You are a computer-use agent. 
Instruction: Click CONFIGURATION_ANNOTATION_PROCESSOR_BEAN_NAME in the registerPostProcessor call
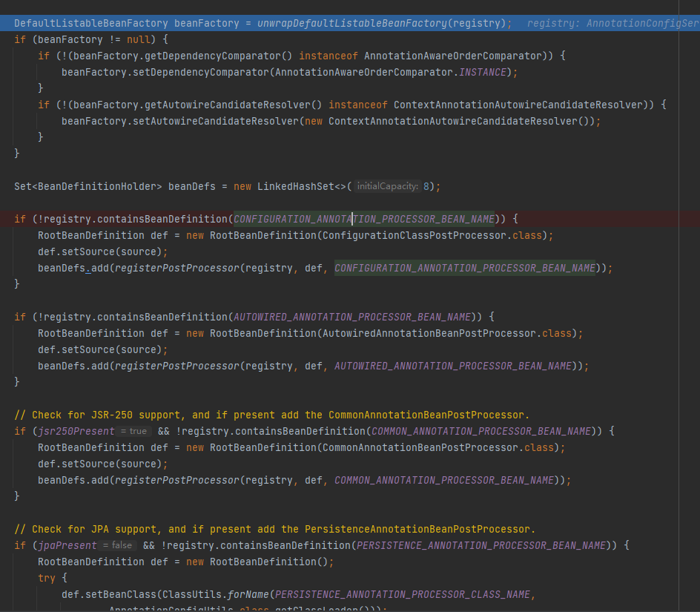[x=465, y=268]
